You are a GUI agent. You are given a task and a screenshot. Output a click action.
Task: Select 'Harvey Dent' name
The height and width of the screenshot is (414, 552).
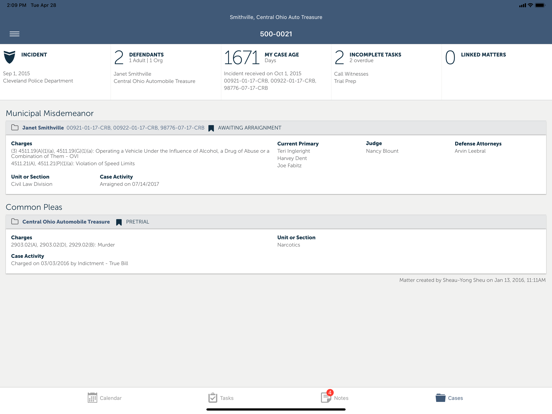(292, 158)
